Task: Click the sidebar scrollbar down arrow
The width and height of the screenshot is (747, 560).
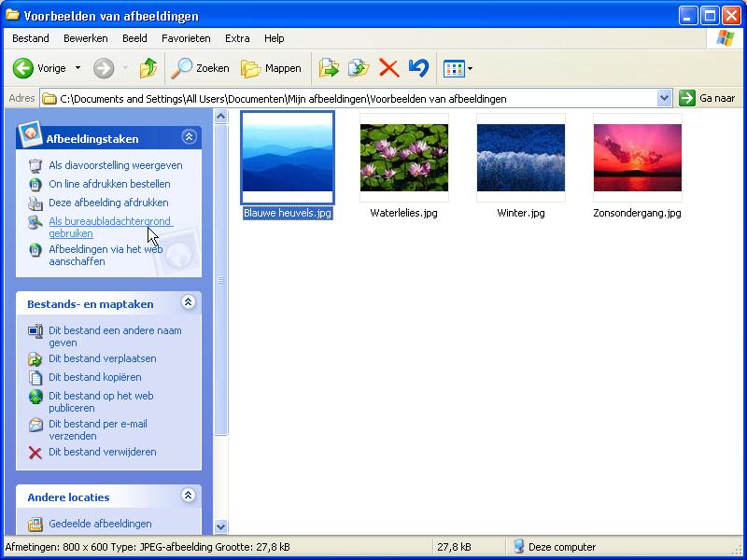Action: click(221, 527)
